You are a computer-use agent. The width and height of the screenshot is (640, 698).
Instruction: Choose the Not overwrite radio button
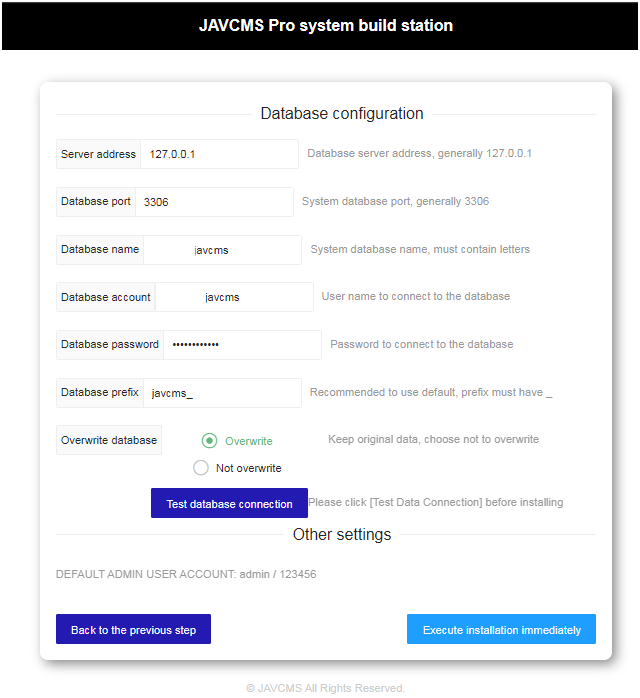201,468
